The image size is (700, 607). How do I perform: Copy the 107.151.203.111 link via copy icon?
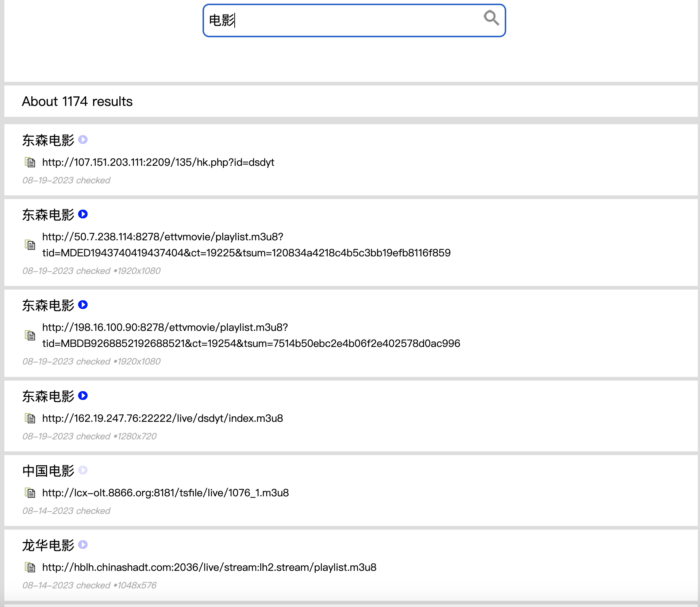30,162
